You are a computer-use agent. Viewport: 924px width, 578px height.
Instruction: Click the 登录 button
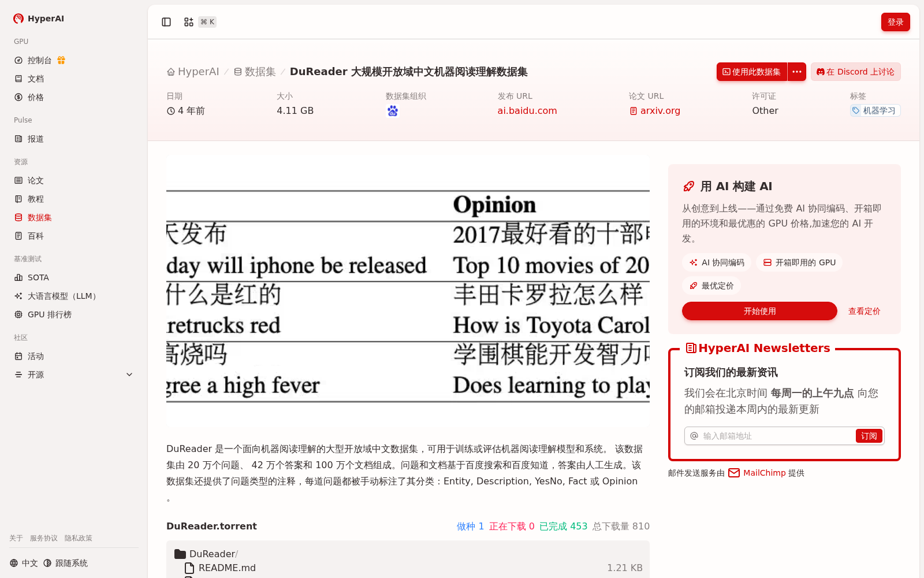(896, 22)
